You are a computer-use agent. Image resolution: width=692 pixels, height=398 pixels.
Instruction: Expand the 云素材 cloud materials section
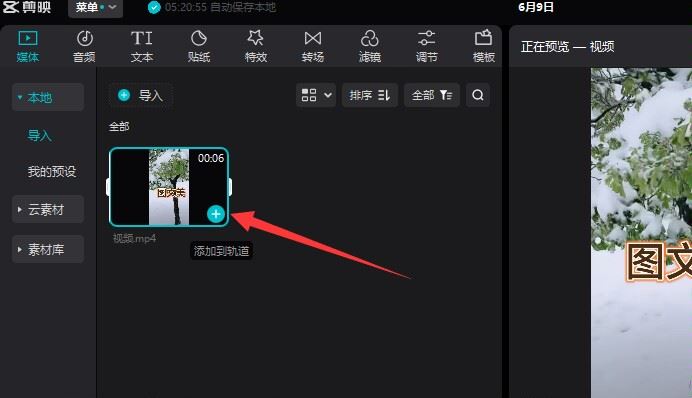coord(48,209)
